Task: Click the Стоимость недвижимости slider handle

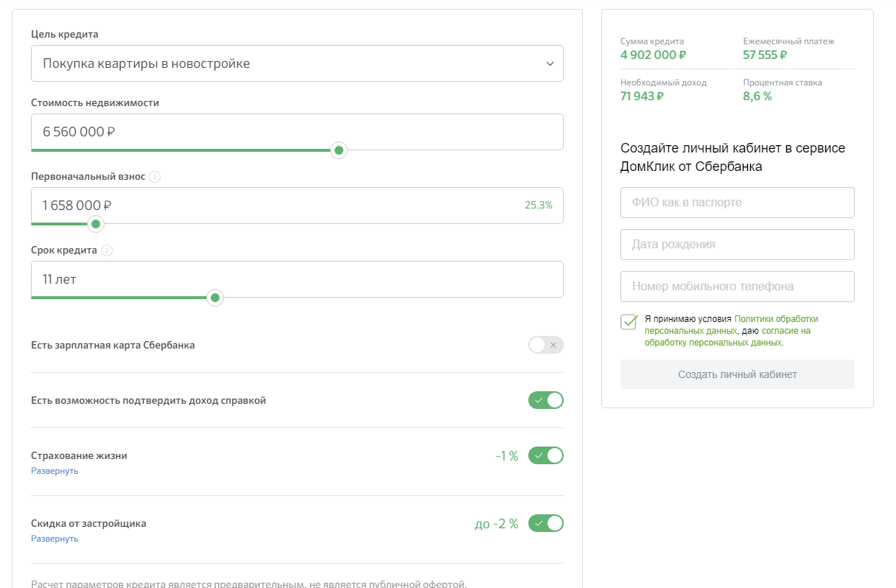Action: pyautogui.click(x=339, y=150)
